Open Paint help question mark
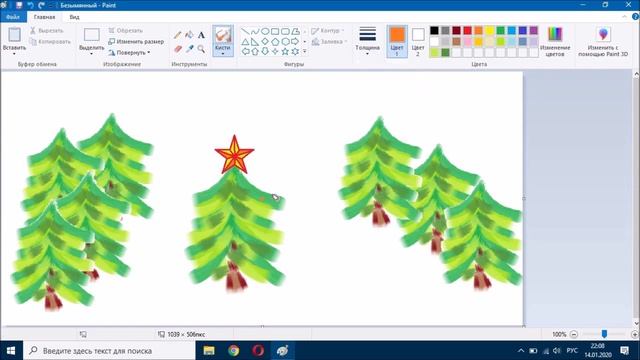Image resolution: width=640 pixels, height=360 pixels. (635, 17)
